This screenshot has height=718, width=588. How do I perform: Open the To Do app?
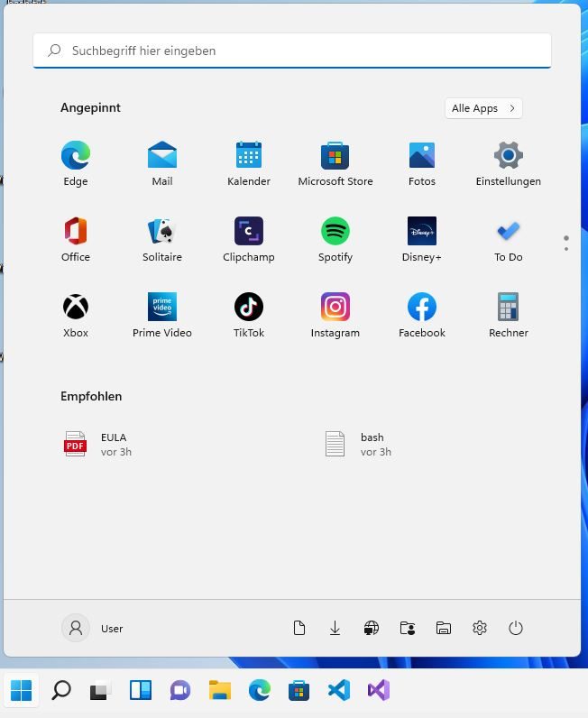509,240
